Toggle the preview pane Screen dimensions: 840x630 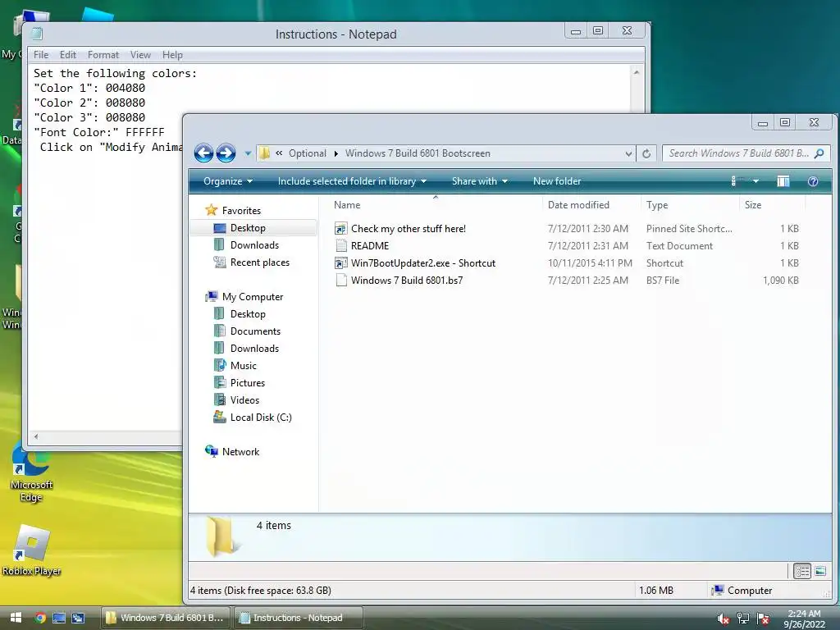pos(783,181)
